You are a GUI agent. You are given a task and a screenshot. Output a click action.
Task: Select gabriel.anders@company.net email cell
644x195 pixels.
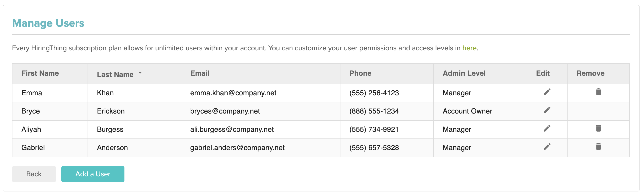click(x=237, y=148)
